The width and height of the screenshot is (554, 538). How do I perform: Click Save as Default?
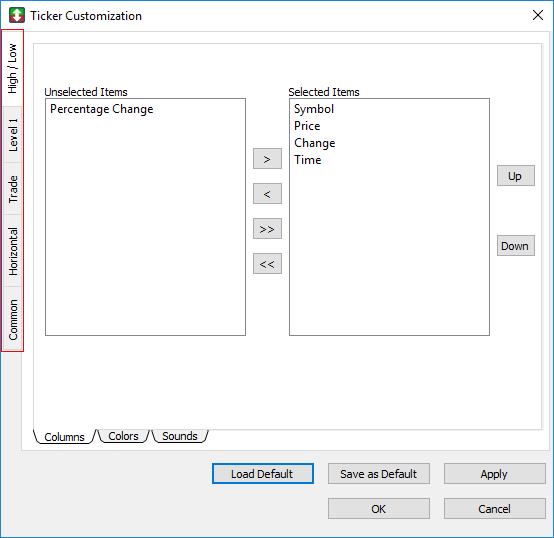[379, 473]
